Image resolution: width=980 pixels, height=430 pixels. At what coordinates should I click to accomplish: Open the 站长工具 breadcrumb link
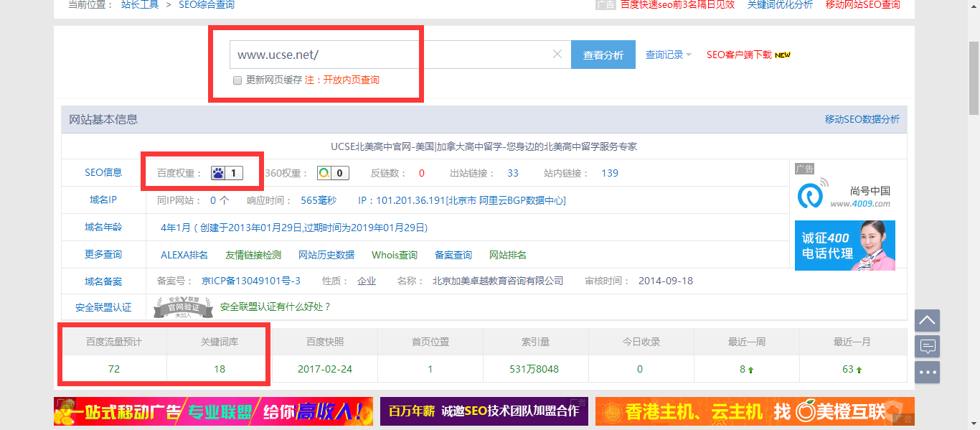140,5
